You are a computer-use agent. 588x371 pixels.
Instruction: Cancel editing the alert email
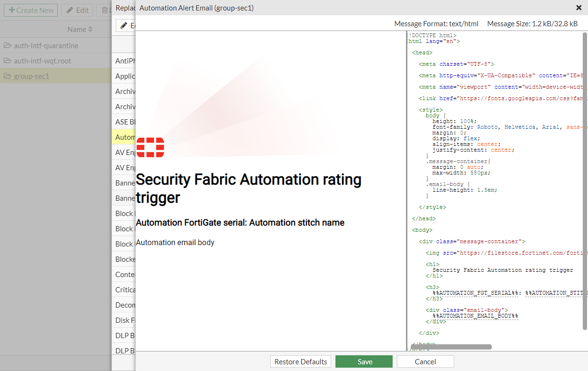[x=425, y=361]
